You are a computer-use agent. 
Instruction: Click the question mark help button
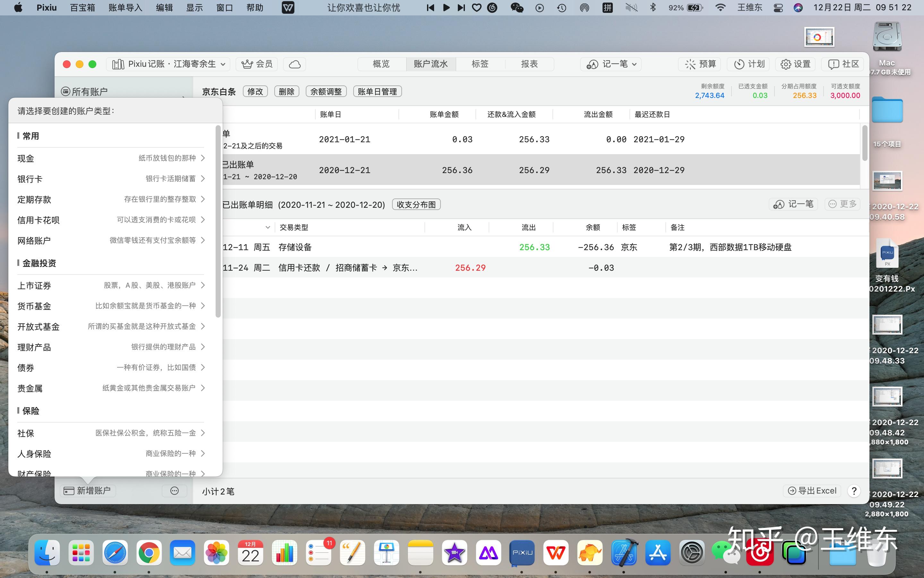pyautogui.click(x=854, y=491)
